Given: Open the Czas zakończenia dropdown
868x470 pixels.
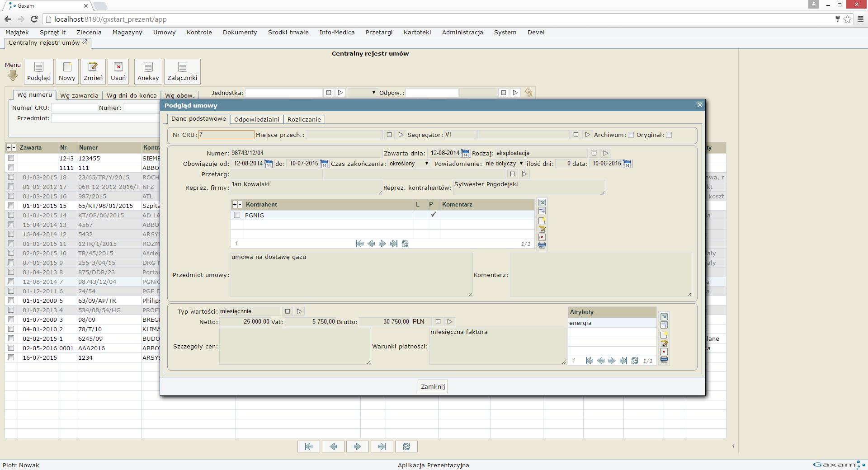Looking at the screenshot, I should 409,164.
